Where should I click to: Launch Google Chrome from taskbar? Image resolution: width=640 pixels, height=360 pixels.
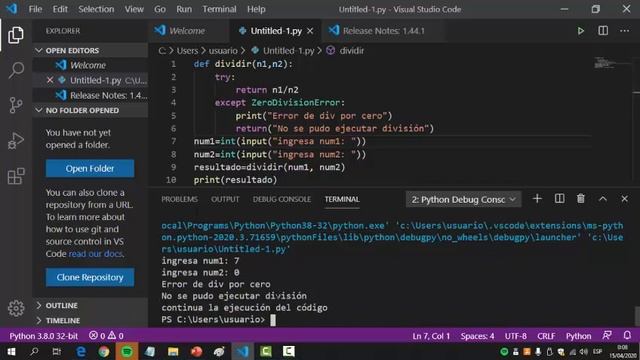pyautogui.click(x=104, y=351)
